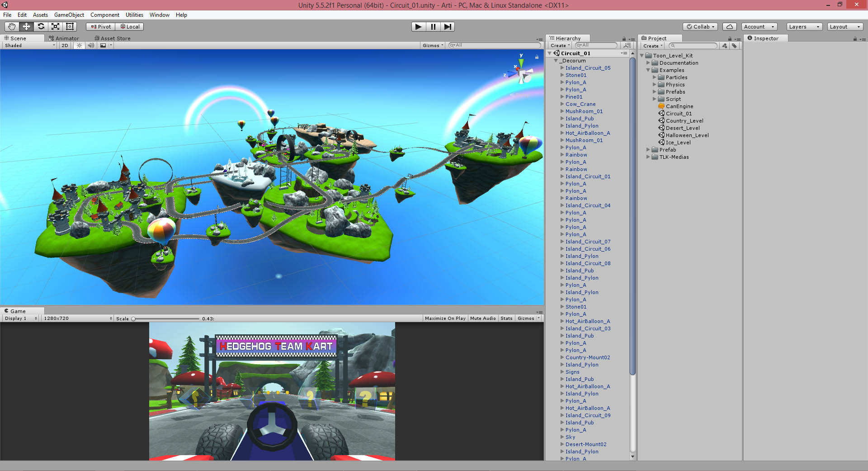Select the Move tool
The height and width of the screenshot is (471, 868).
(x=26, y=27)
